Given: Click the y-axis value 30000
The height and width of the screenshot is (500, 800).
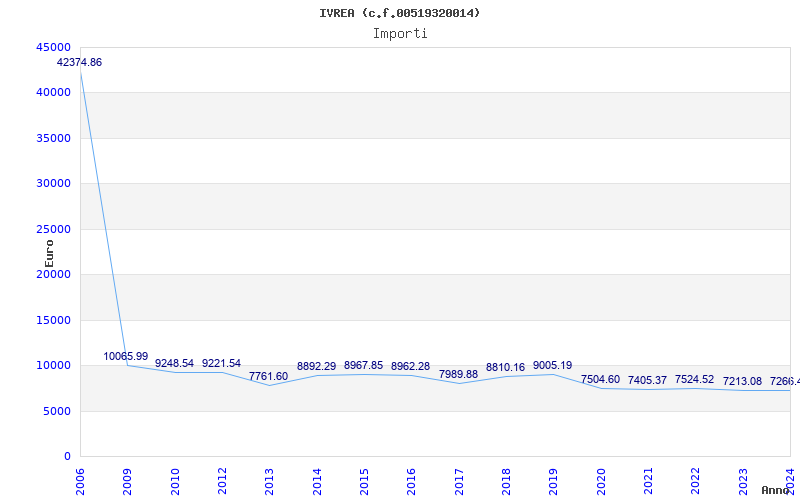Looking at the screenshot, I should (x=54, y=183).
